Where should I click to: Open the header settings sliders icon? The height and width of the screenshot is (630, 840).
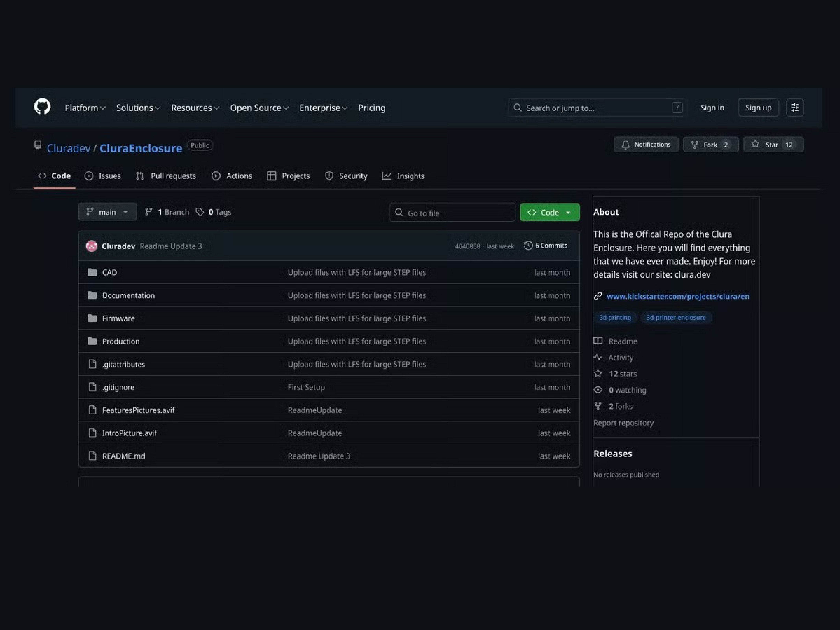pyautogui.click(x=795, y=108)
